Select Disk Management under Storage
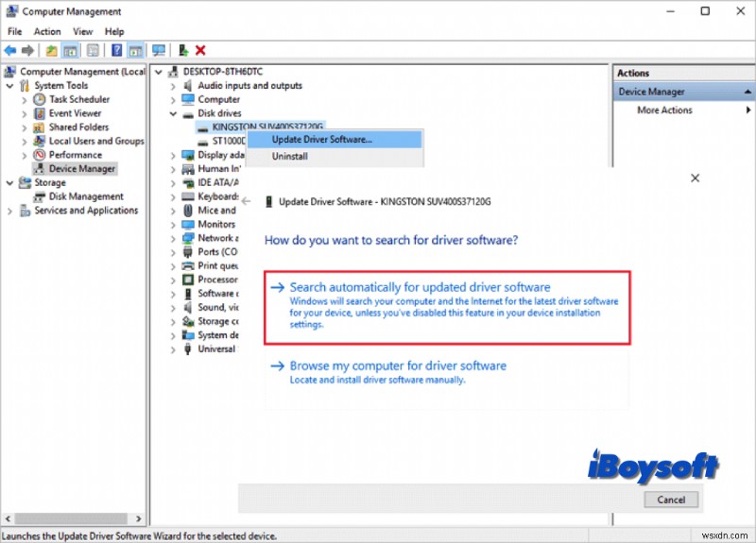 (86, 196)
